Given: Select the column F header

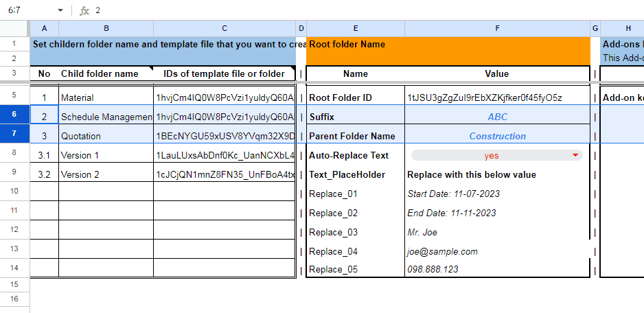Looking at the screenshot, I should click(497, 28).
